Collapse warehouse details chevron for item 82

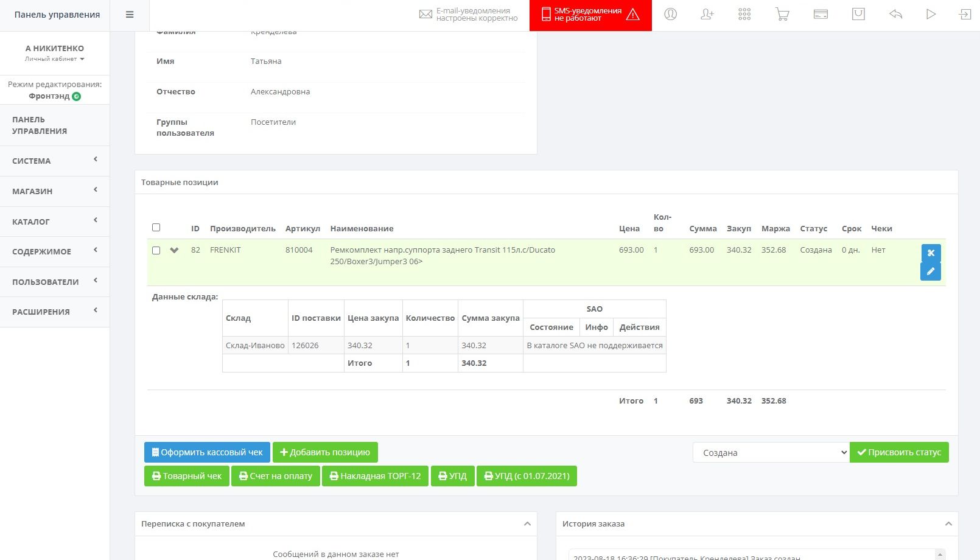pos(175,250)
